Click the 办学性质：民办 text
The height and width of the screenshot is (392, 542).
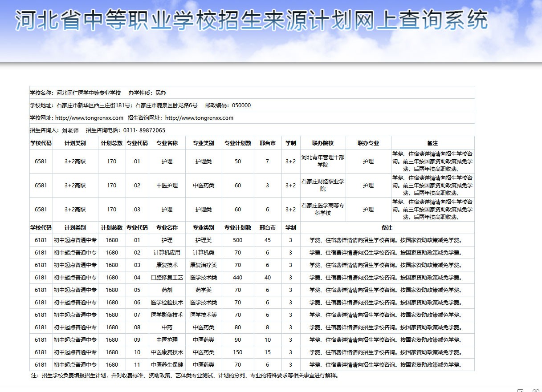click(147, 93)
